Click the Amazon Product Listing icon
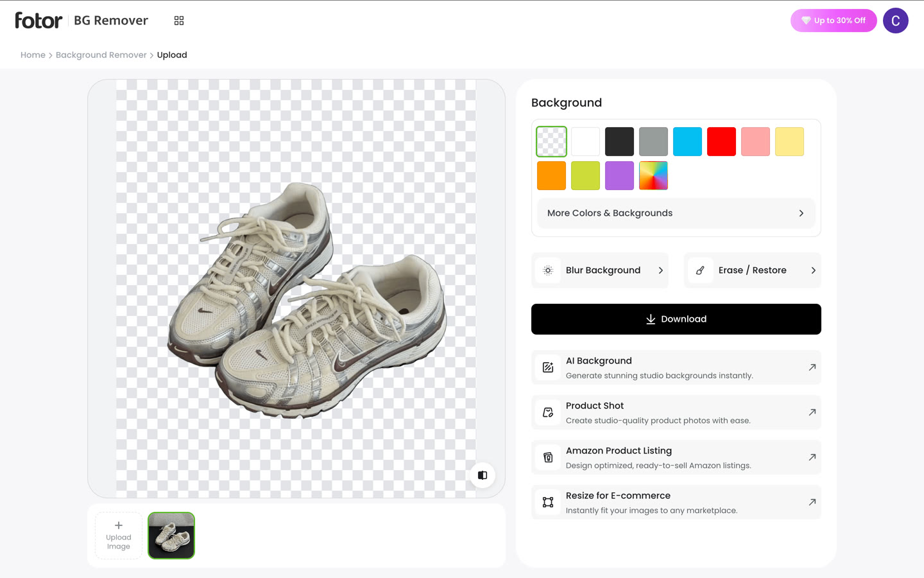 548,457
